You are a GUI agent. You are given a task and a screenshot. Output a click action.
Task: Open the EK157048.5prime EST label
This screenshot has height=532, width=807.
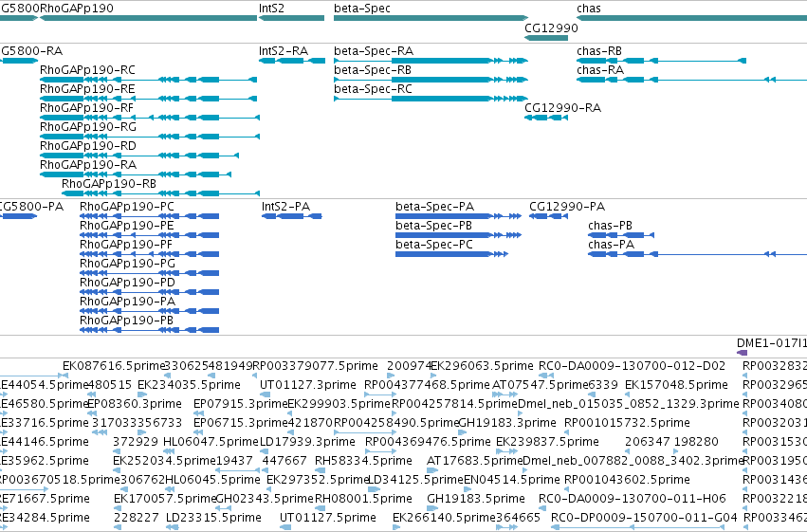(676, 385)
